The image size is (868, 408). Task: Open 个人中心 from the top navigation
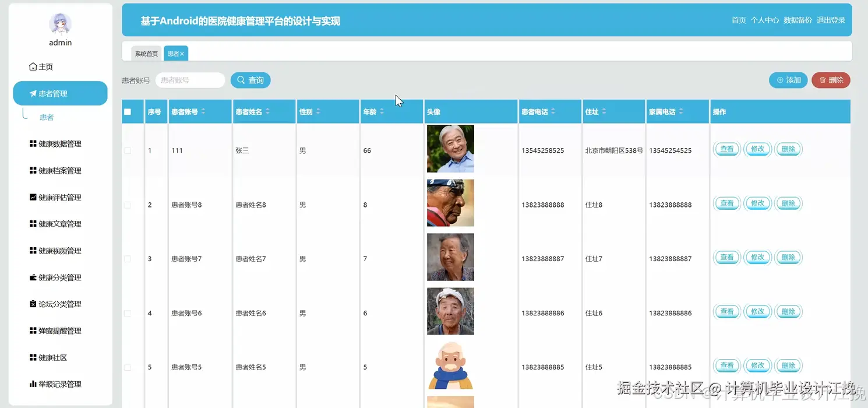point(765,19)
